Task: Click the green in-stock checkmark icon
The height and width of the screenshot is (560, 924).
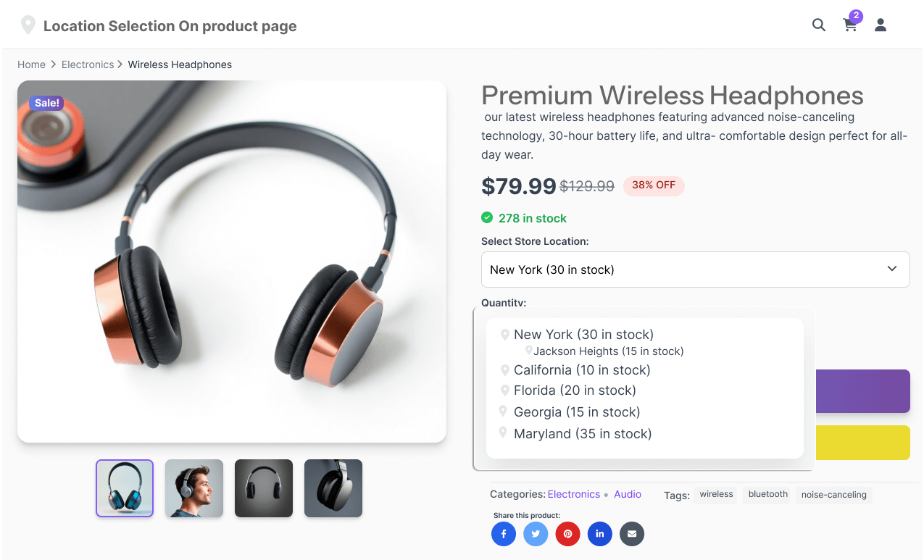Action: tap(486, 217)
